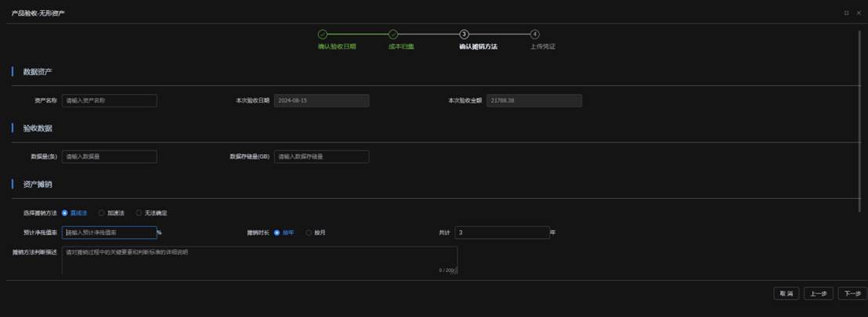The width and height of the screenshot is (868, 317).
Task: Click the fullscreen icon in dialog header
Action: (846, 13)
